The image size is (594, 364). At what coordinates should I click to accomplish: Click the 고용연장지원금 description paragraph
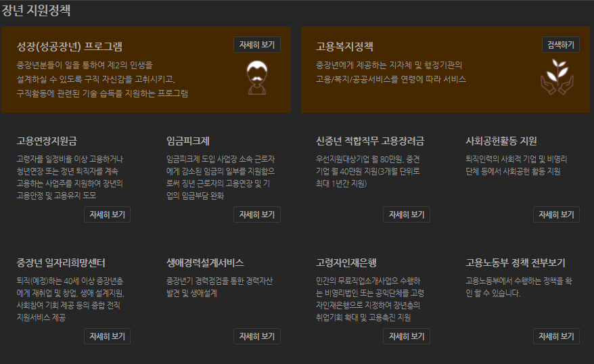[x=70, y=177]
